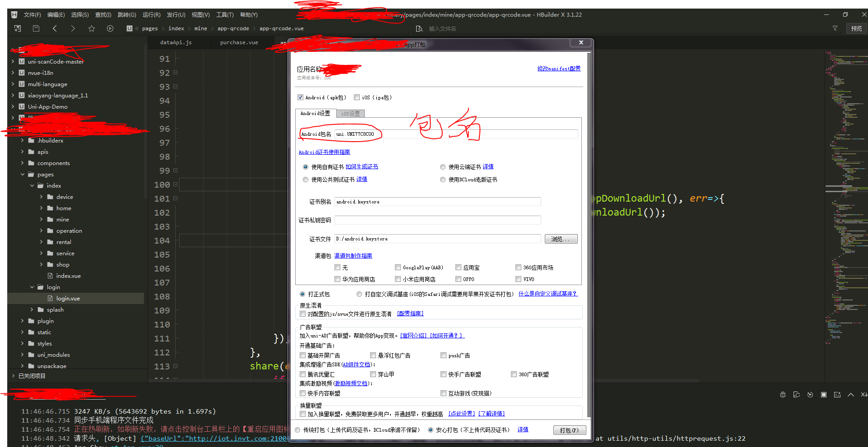Switch to the purchase.vue editor tab

pos(239,42)
